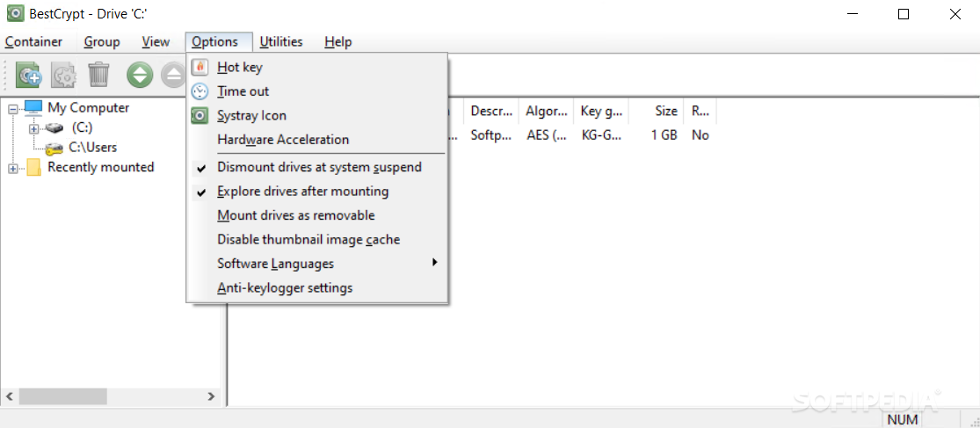Expand the Recently mounted node

click(13, 168)
